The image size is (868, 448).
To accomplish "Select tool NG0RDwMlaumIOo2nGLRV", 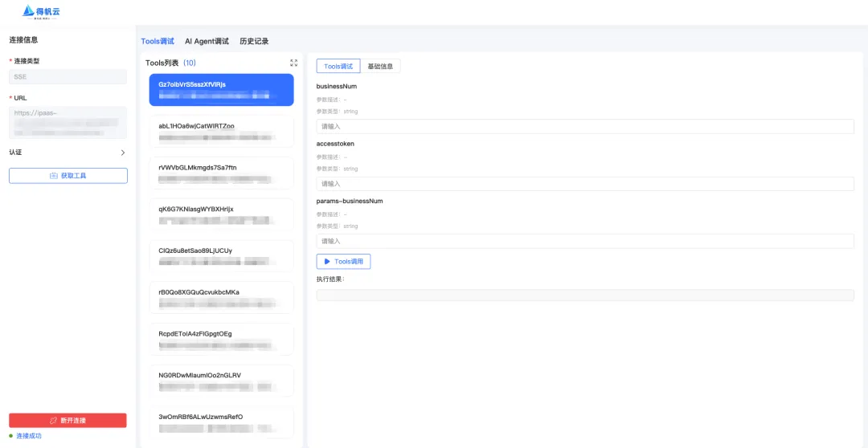I will (x=222, y=381).
